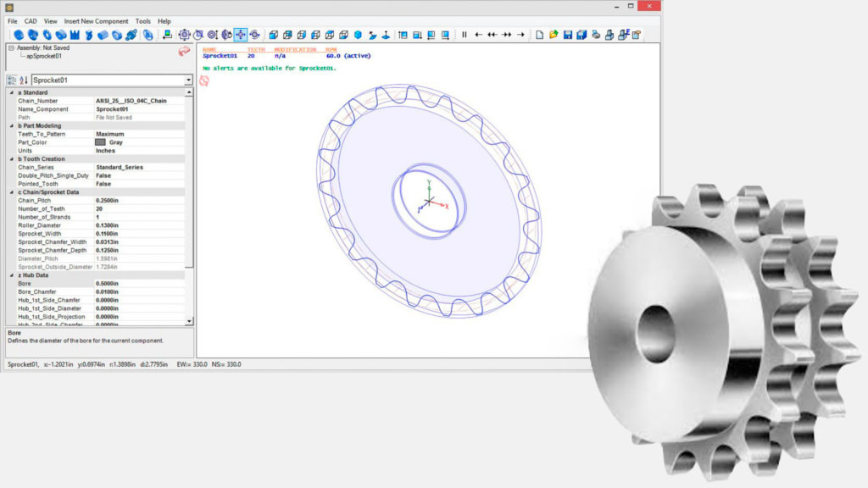
Task: Select apSprocket01 in the assembly tree
Action: [x=44, y=56]
